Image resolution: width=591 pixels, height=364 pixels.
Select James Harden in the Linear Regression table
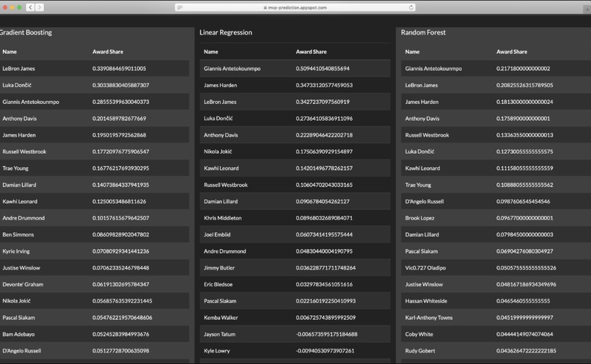pos(220,85)
